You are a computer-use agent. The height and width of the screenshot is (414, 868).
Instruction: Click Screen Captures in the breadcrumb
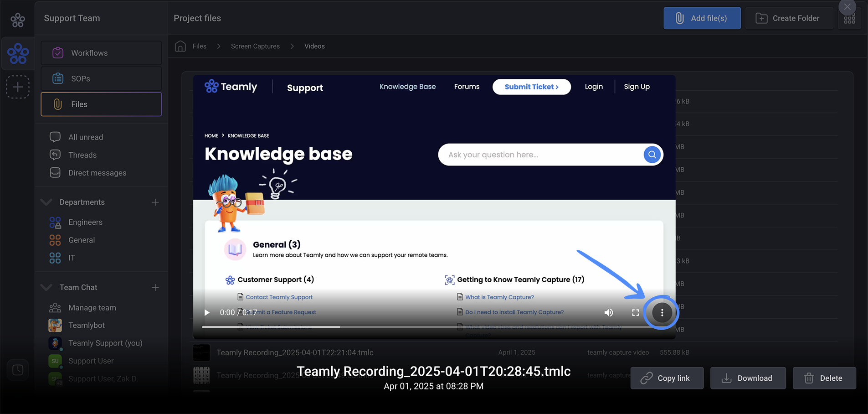click(255, 46)
